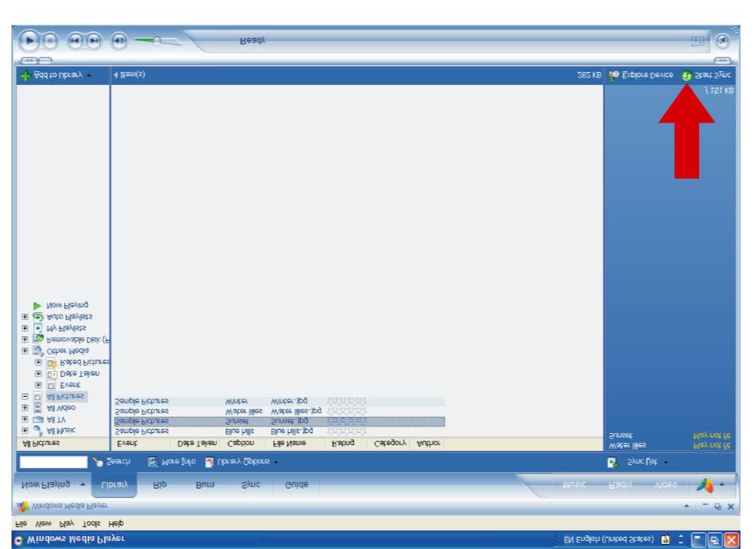The height and width of the screenshot is (549, 756).
Task: Open the More Info pane
Action: click(172, 462)
